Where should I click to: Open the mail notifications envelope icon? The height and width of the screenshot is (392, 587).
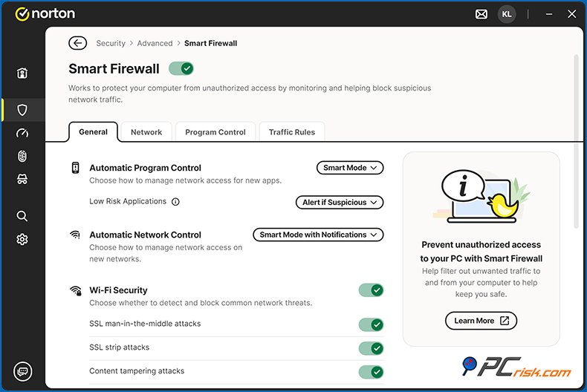(x=481, y=14)
